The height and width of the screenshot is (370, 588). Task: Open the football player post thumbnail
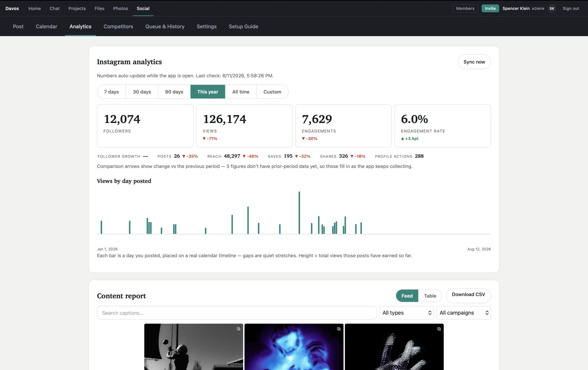[x=194, y=347]
